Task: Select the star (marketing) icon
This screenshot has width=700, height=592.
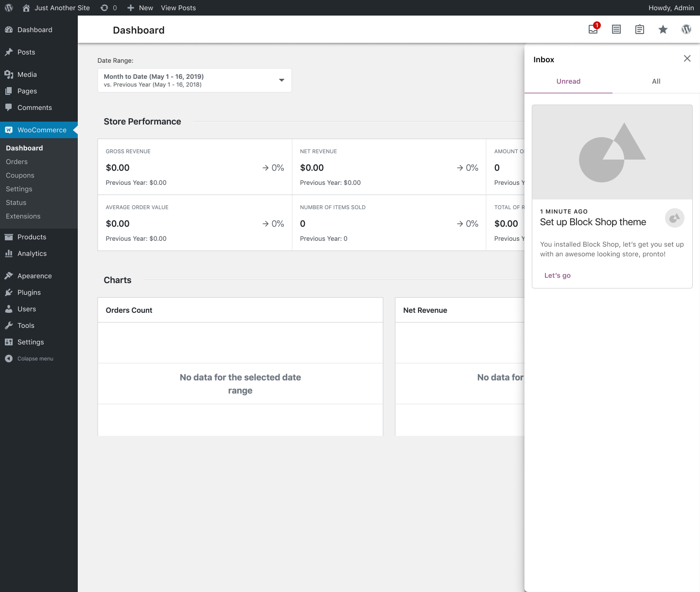Action: pos(663,30)
